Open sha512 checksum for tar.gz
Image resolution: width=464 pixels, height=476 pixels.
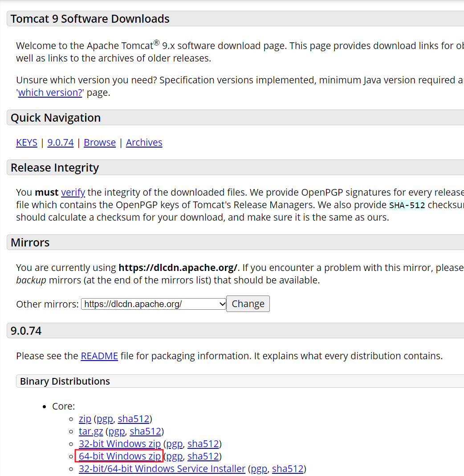point(145,431)
